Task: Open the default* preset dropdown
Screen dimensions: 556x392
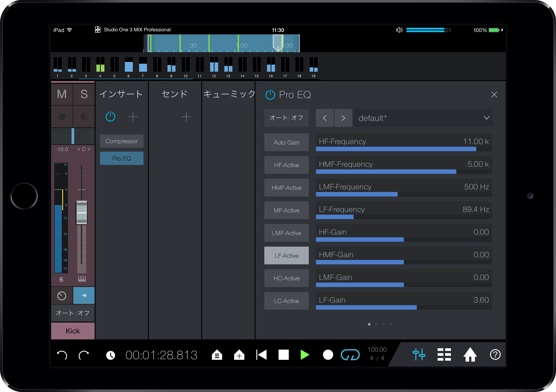Action: click(x=423, y=118)
